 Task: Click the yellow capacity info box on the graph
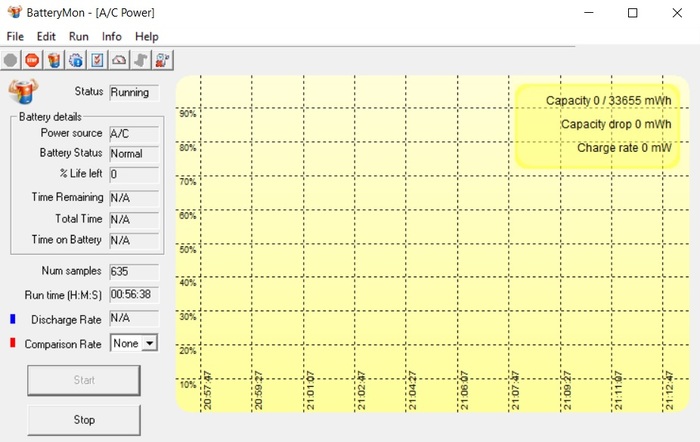pyautogui.click(x=597, y=125)
